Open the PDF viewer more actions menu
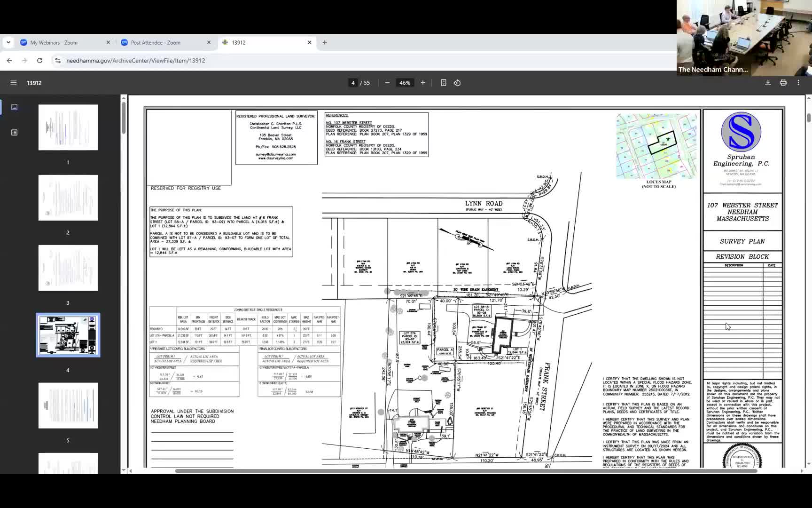812x508 pixels. [x=798, y=83]
